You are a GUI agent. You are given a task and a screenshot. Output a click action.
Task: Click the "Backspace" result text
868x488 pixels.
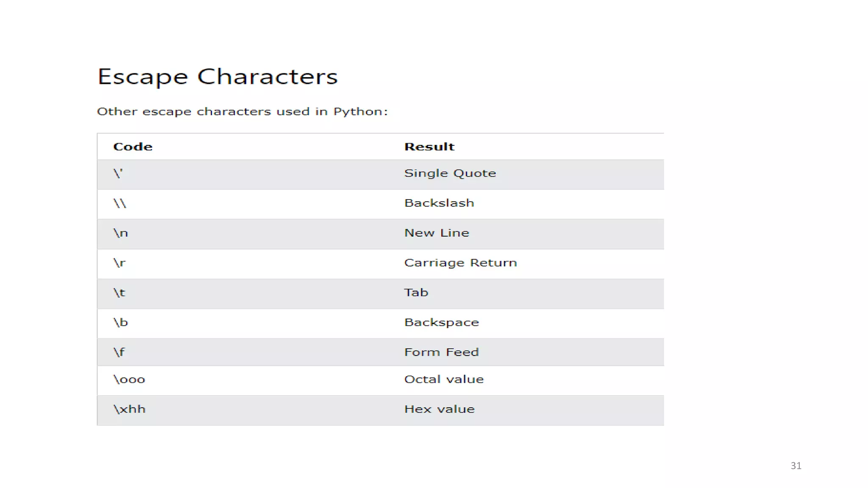coord(441,322)
